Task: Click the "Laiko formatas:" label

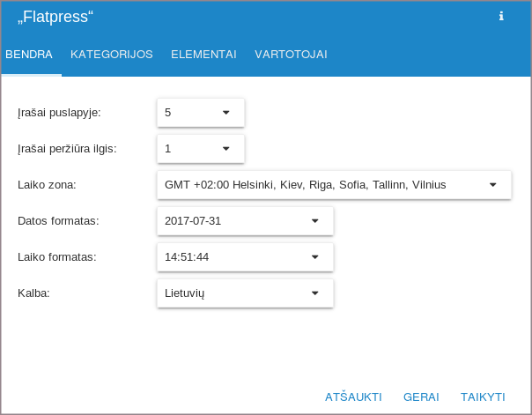Action: coord(56,257)
